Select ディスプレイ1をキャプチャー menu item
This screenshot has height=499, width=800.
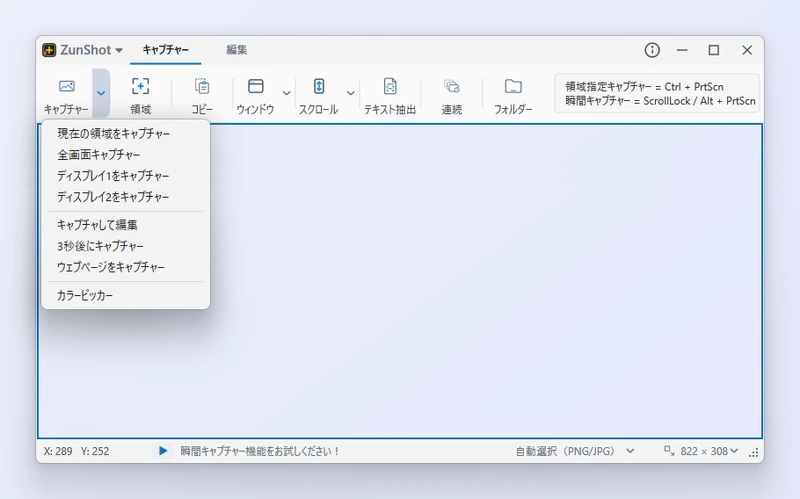pyautogui.click(x=126, y=176)
